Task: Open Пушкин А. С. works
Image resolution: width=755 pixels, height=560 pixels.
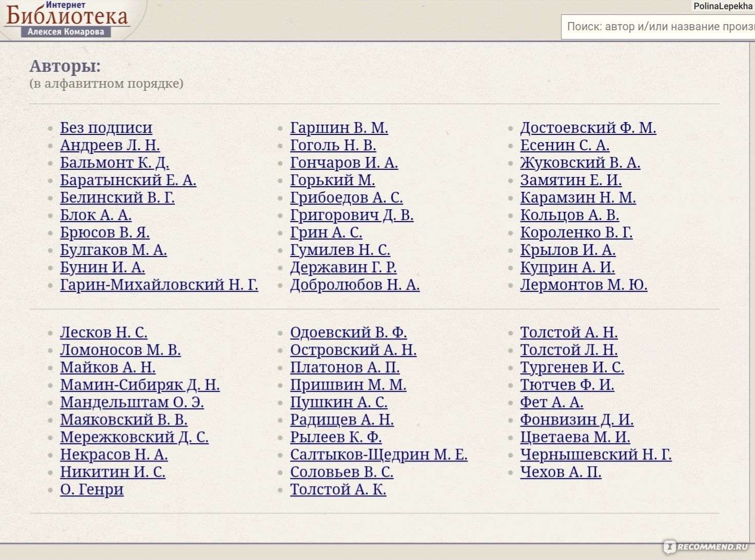Action: (x=339, y=402)
